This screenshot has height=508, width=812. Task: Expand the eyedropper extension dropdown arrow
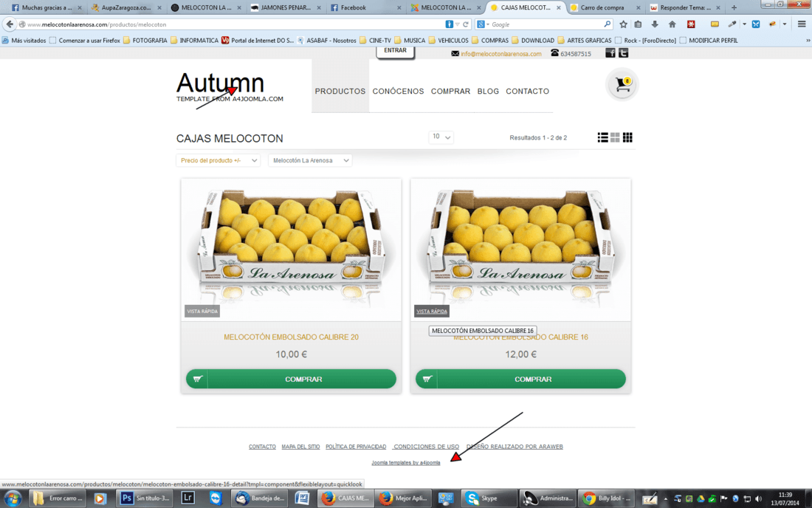click(744, 24)
